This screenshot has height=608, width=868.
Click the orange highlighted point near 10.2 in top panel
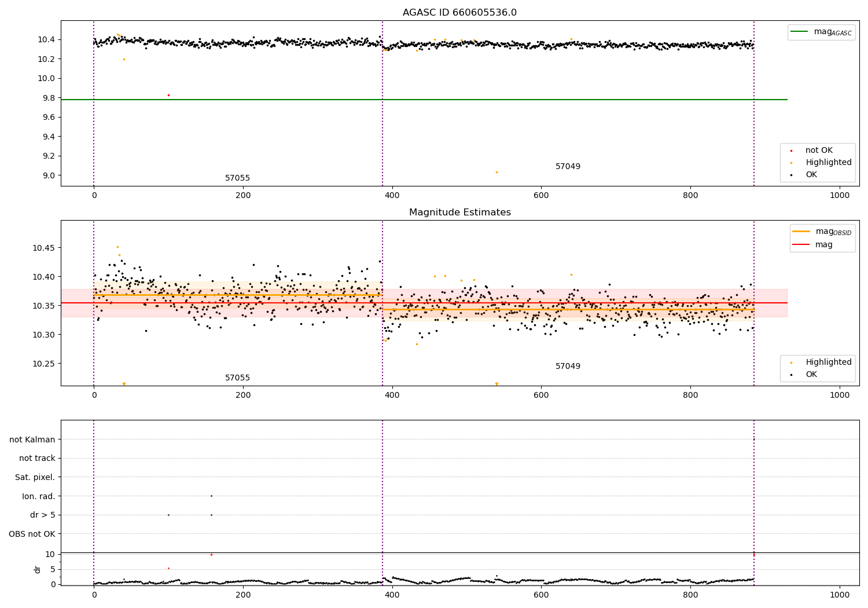[124, 59]
